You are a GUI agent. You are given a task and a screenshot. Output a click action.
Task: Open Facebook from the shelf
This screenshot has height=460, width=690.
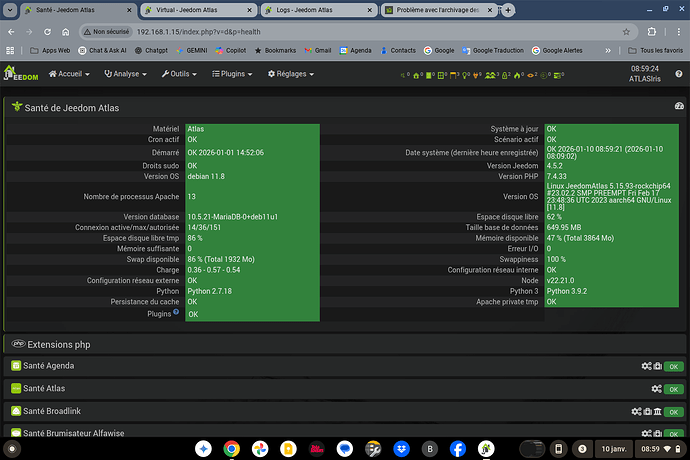point(458,449)
